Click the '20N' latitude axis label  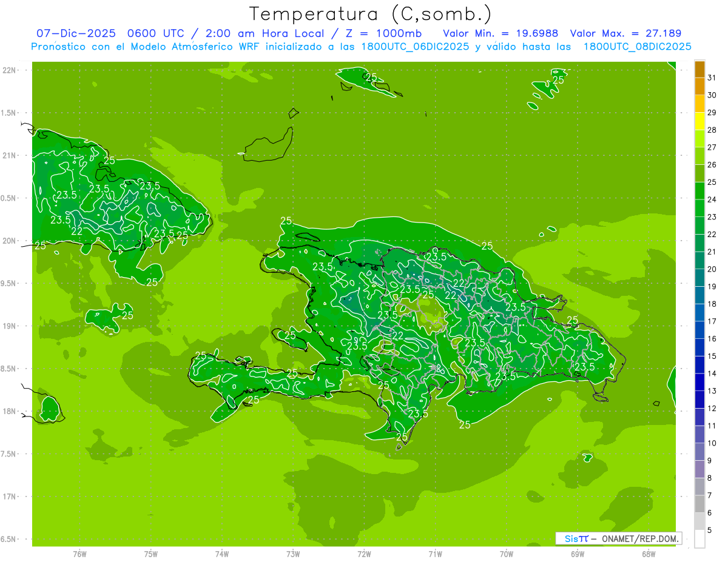point(8,241)
